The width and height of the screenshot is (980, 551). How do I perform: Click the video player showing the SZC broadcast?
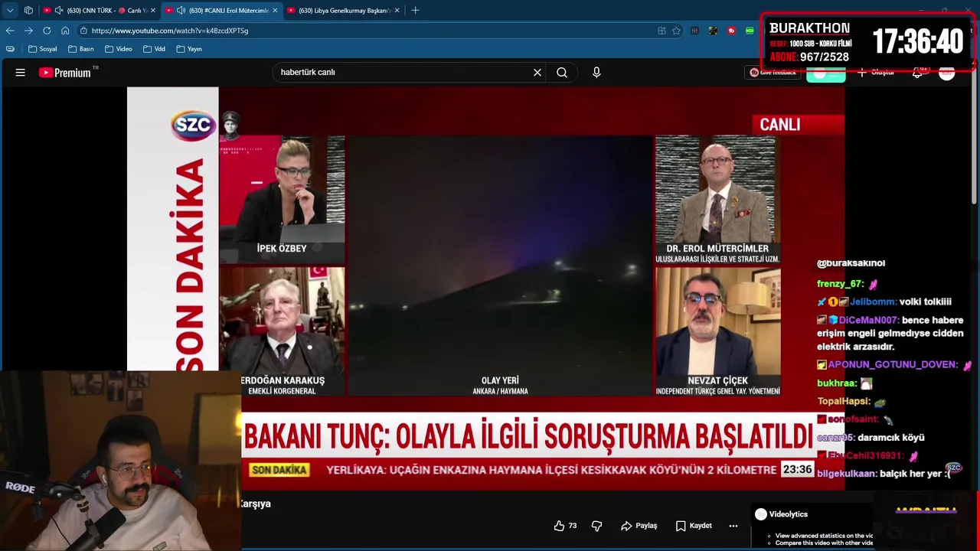click(485, 288)
